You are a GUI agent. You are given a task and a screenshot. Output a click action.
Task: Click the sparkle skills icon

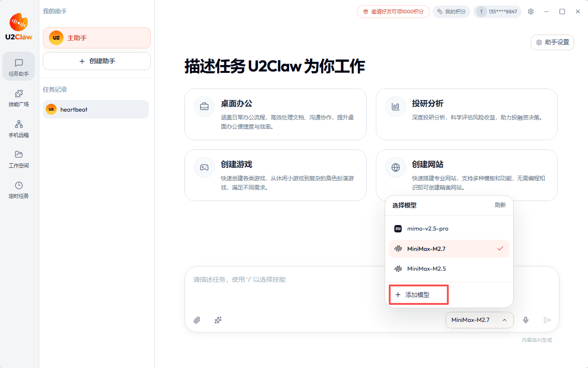pos(219,320)
